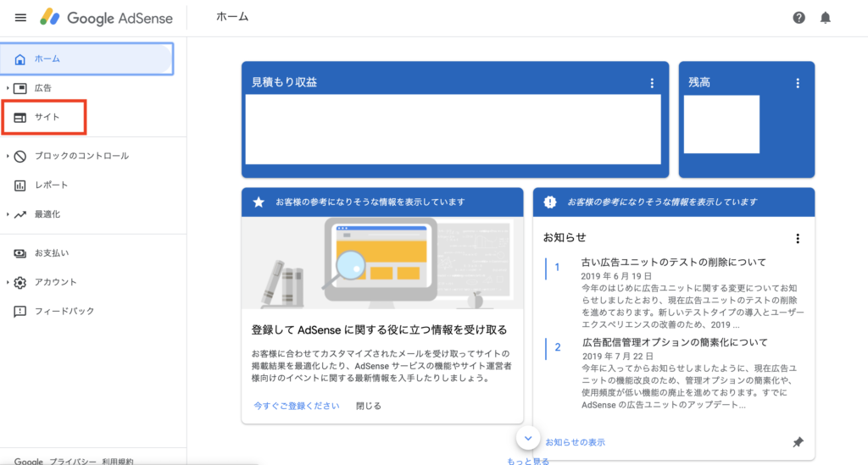Open notice 広告配信管理オプションの簡素化について
This screenshot has height=465, width=868.
coord(675,342)
